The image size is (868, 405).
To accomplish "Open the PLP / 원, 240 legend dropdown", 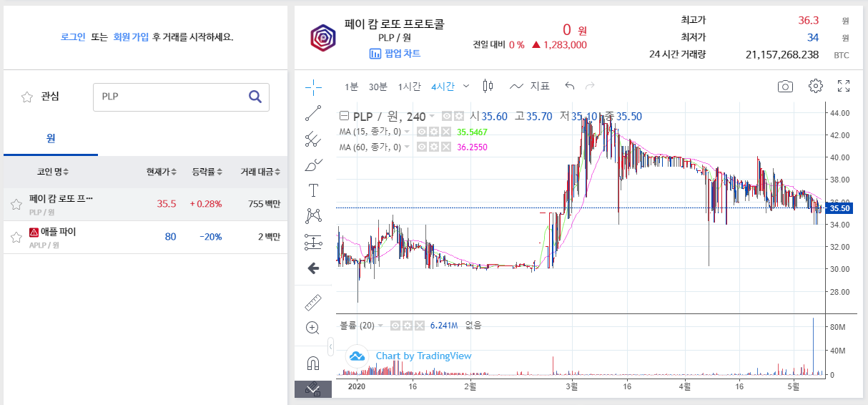I will coord(433,117).
